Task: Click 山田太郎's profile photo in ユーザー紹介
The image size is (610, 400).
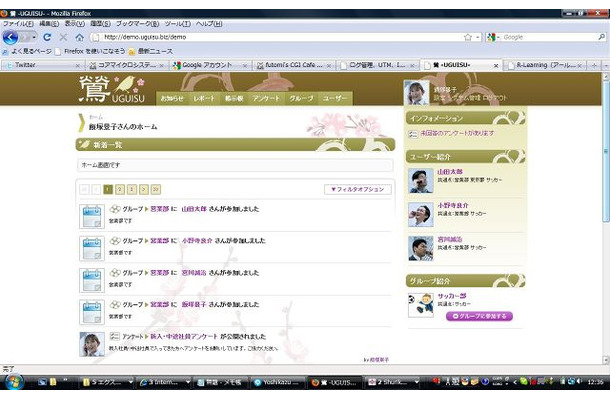Action: [x=421, y=181]
